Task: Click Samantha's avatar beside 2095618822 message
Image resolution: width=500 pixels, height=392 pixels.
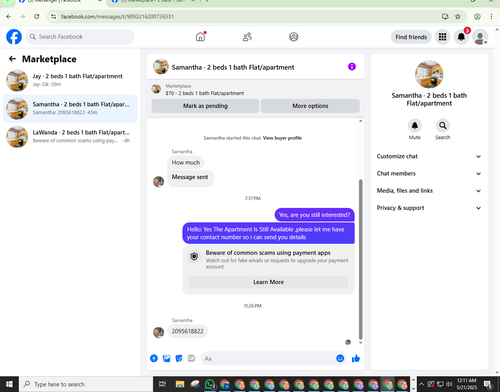Action: (158, 332)
